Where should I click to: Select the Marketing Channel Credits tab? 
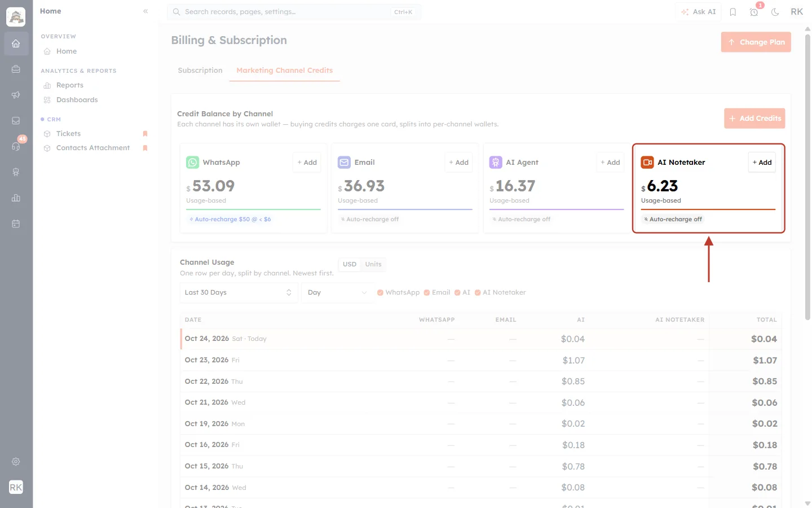tap(285, 71)
